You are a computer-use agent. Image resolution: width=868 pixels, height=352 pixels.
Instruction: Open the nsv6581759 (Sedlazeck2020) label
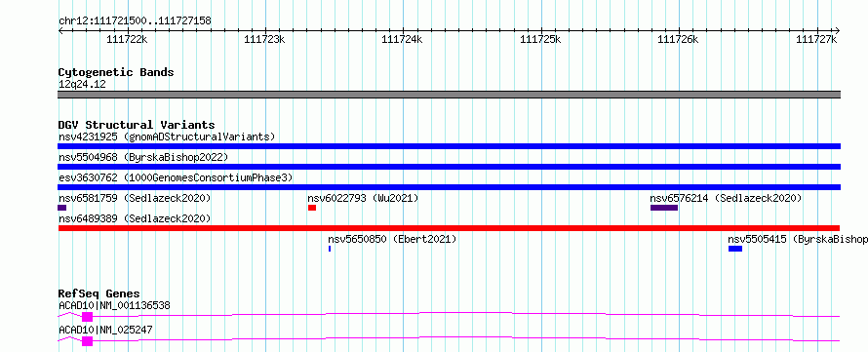[x=135, y=198]
